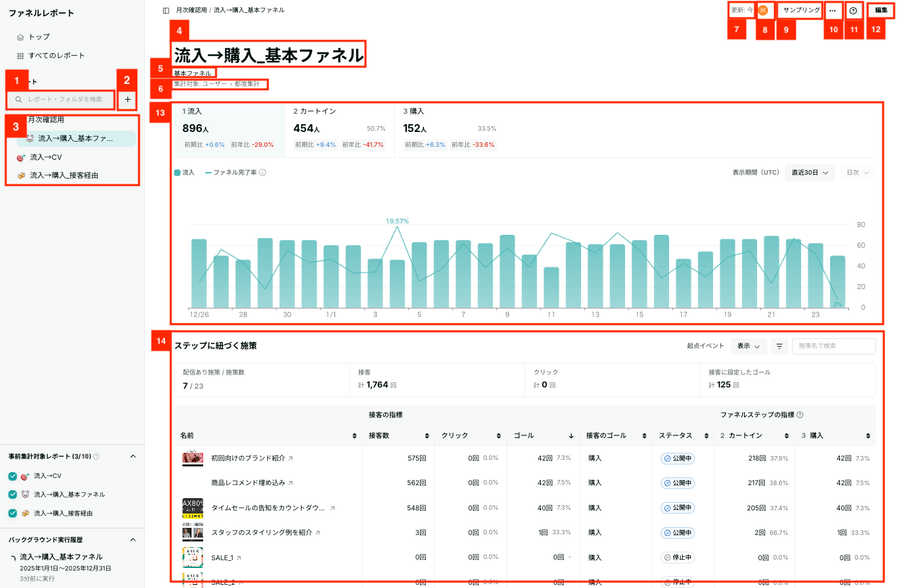Open external link icon next to SALE_1
902x588 pixels.
click(239, 558)
